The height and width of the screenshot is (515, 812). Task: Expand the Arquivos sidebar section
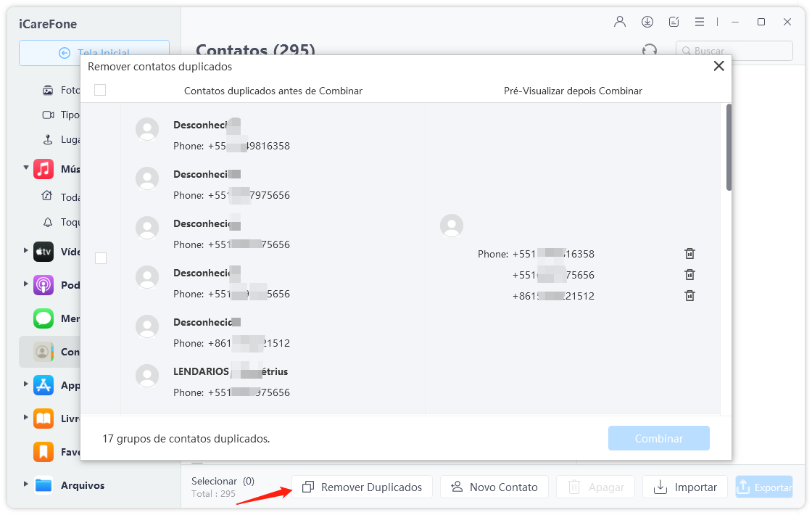click(26, 485)
